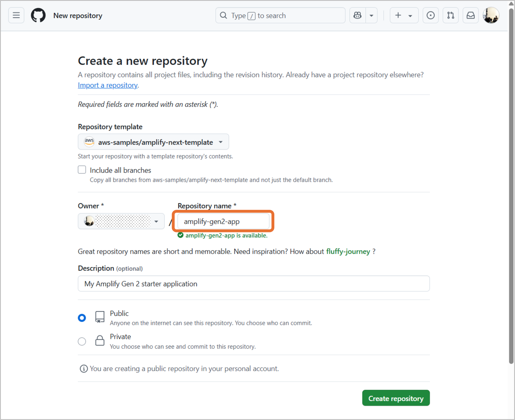Click the Create repository button
The image size is (515, 420).
pyautogui.click(x=396, y=398)
